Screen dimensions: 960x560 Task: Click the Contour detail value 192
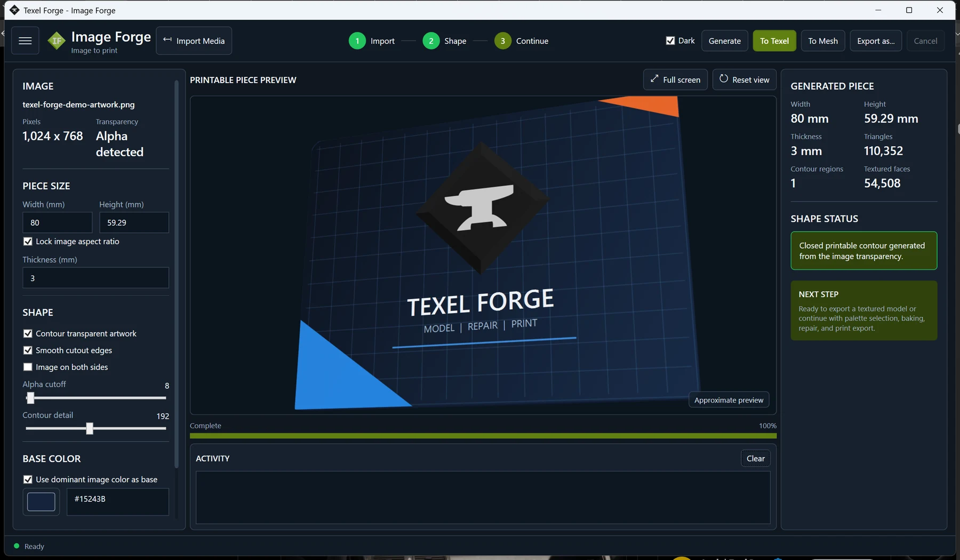point(163,416)
